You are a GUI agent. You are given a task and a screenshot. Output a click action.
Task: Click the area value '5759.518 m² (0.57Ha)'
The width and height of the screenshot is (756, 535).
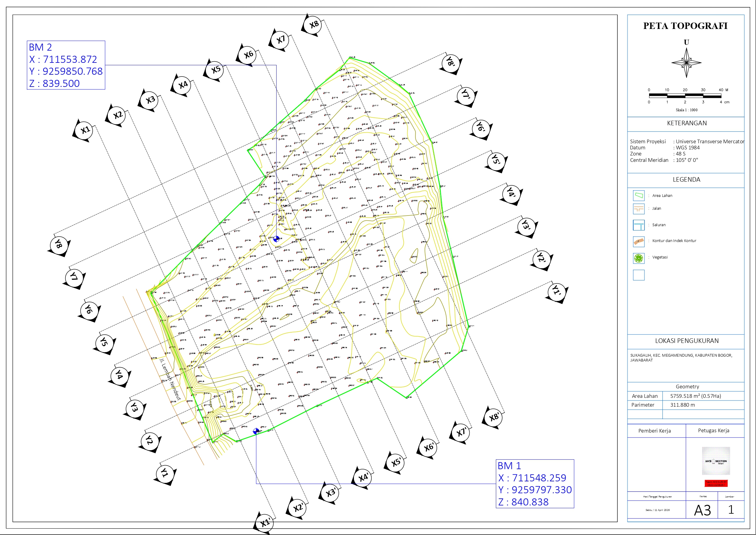pyautogui.click(x=695, y=396)
